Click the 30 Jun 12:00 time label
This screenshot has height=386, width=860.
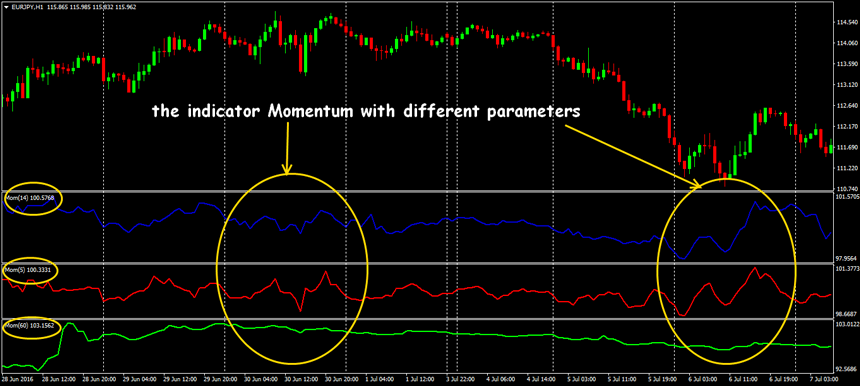[x=300, y=379]
